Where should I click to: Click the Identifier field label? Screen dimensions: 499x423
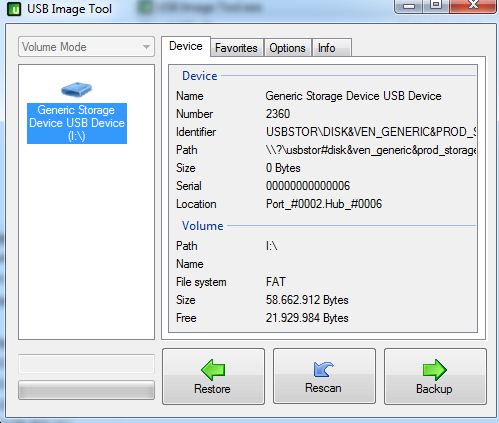pyautogui.click(x=196, y=132)
